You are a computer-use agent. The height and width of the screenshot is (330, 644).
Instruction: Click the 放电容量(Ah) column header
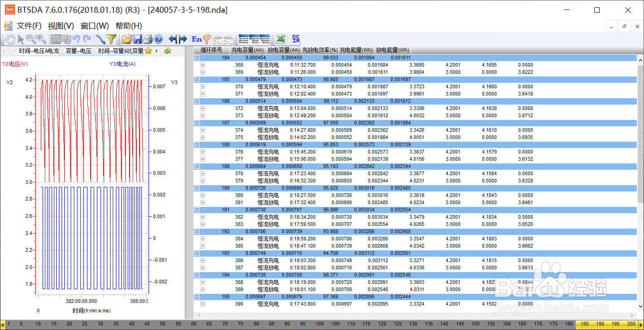[x=284, y=50]
